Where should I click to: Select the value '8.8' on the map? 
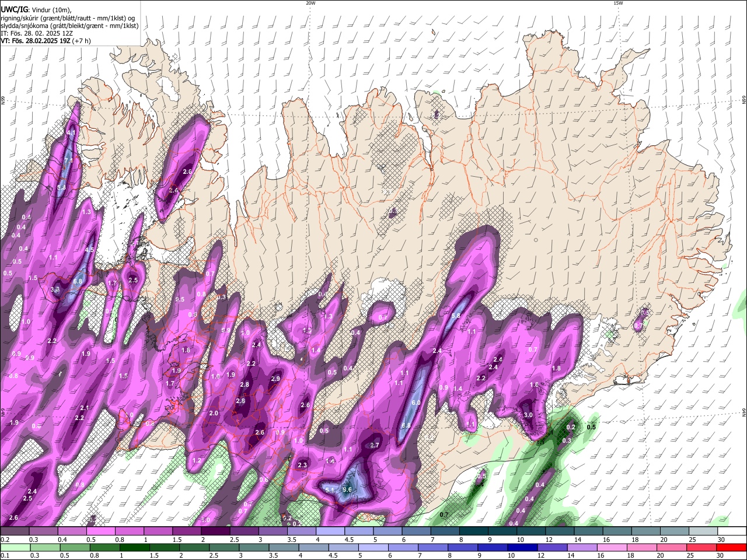tap(406, 426)
